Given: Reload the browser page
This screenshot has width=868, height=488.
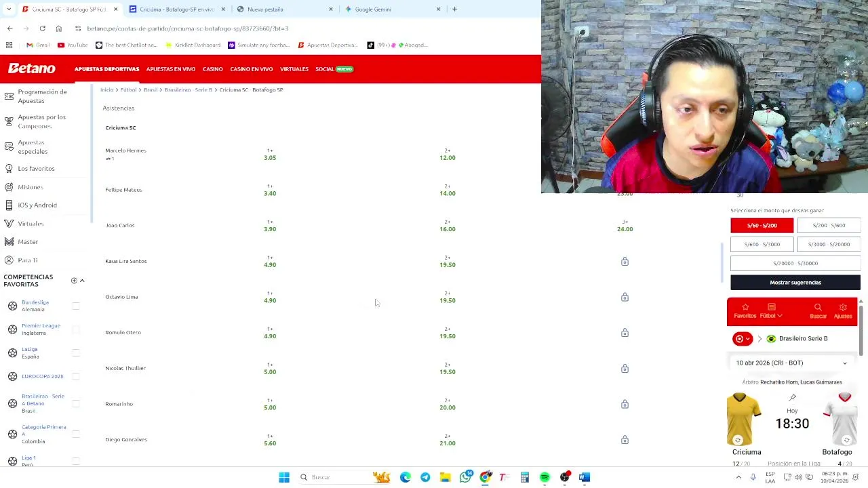Looking at the screenshot, I should (x=42, y=28).
